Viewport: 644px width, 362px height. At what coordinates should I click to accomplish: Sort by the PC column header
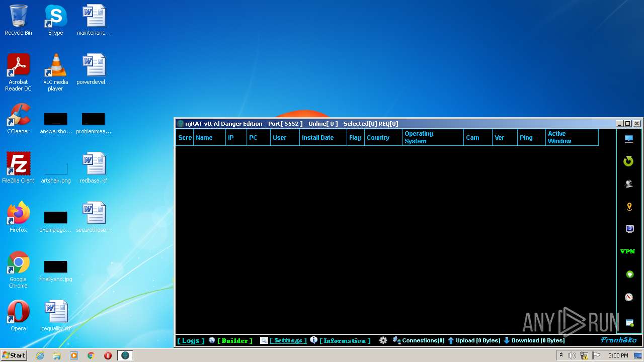(258, 137)
